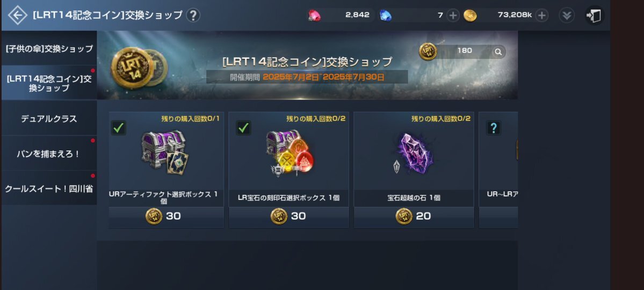Viewport: 644px width, 290px height.
Task: Click the exit door icon
Action: point(594,16)
